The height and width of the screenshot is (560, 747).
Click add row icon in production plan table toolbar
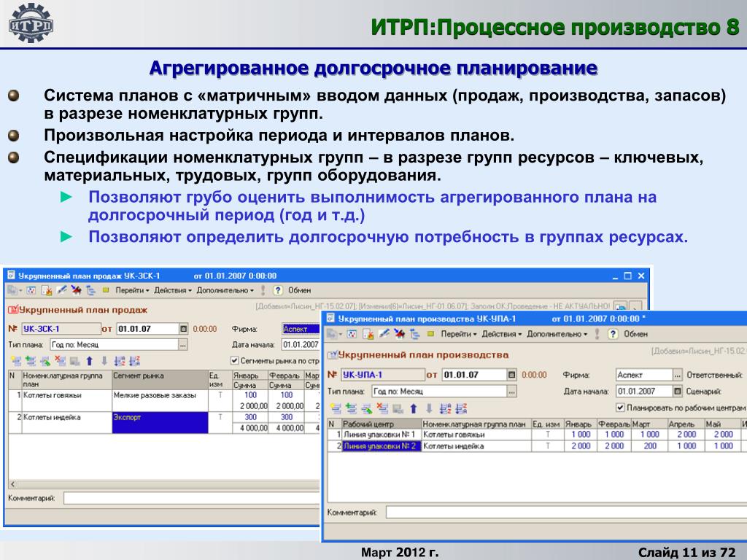tap(336, 408)
